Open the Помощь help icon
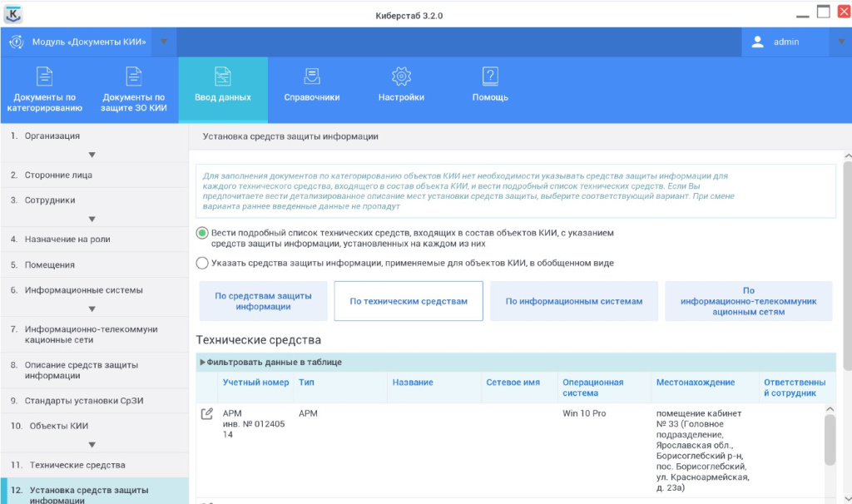The height and width of the screenshot is (504, 852). [490, 77]
